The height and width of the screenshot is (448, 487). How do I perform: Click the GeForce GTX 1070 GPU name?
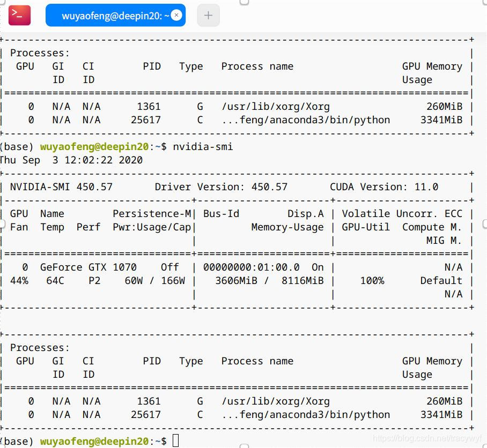(x=88, y=267)
